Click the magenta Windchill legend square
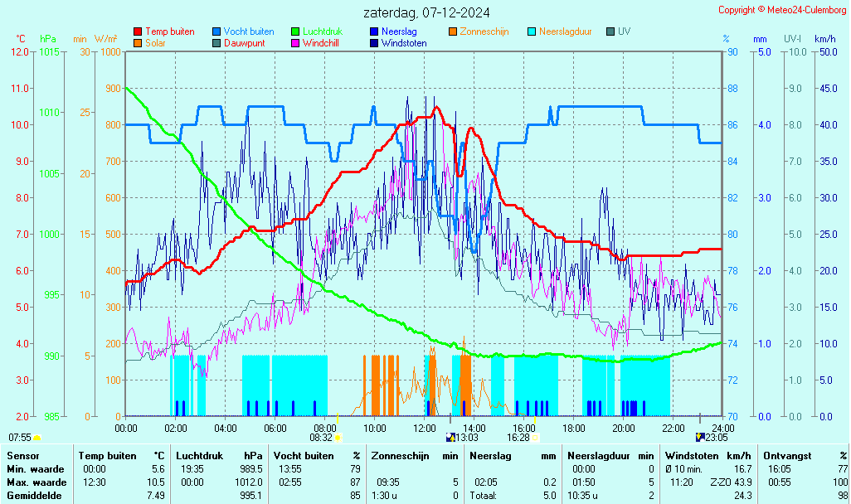Image resolution: width=851 pixels, height=504 pixels. 295,43
